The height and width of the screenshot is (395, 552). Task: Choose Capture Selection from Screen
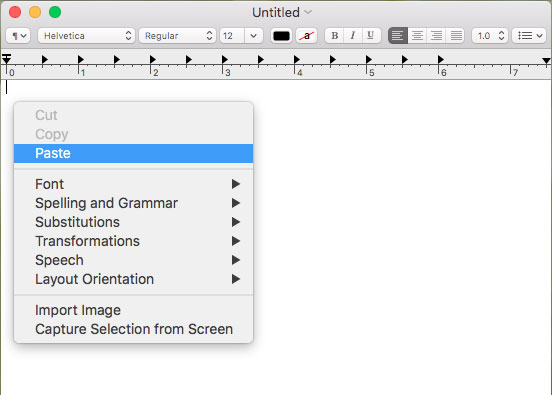(x=133, y=329)
